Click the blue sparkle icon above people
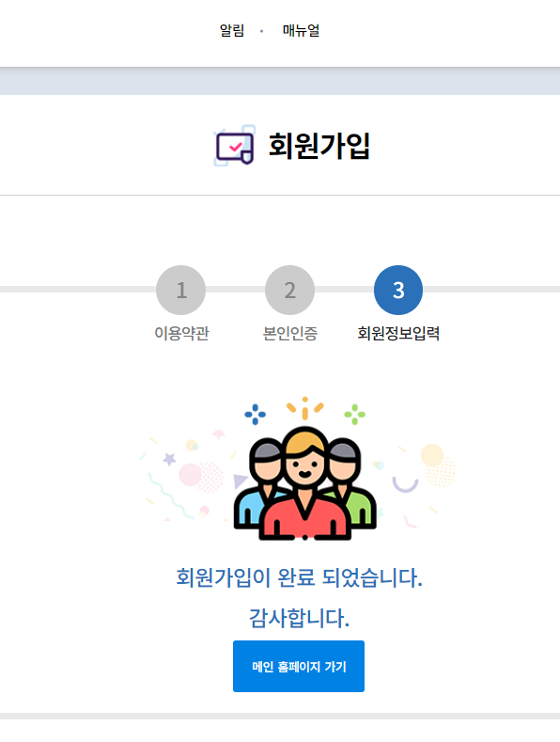The width and height of the screenshot is (560, 742). [x=255, y=414]
